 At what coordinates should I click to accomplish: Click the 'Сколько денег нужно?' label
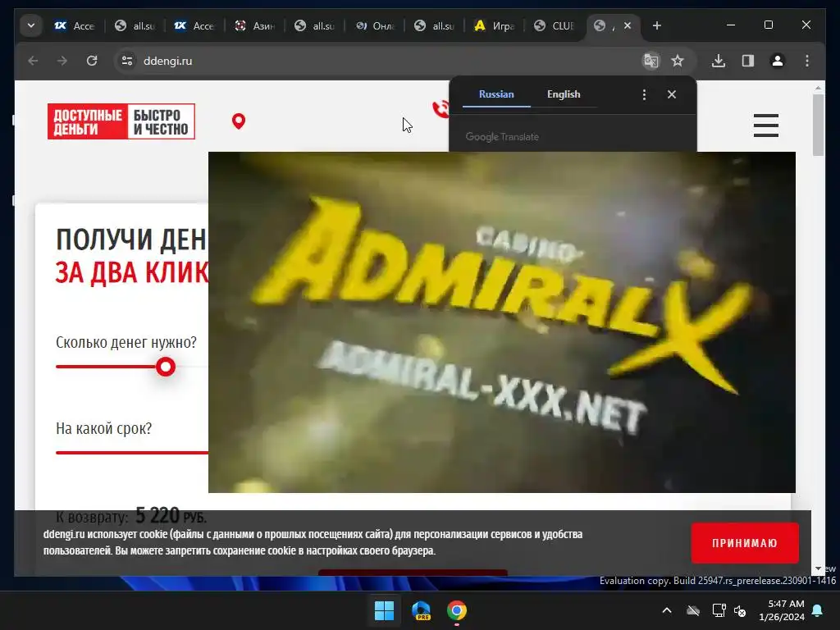(126, 342)
